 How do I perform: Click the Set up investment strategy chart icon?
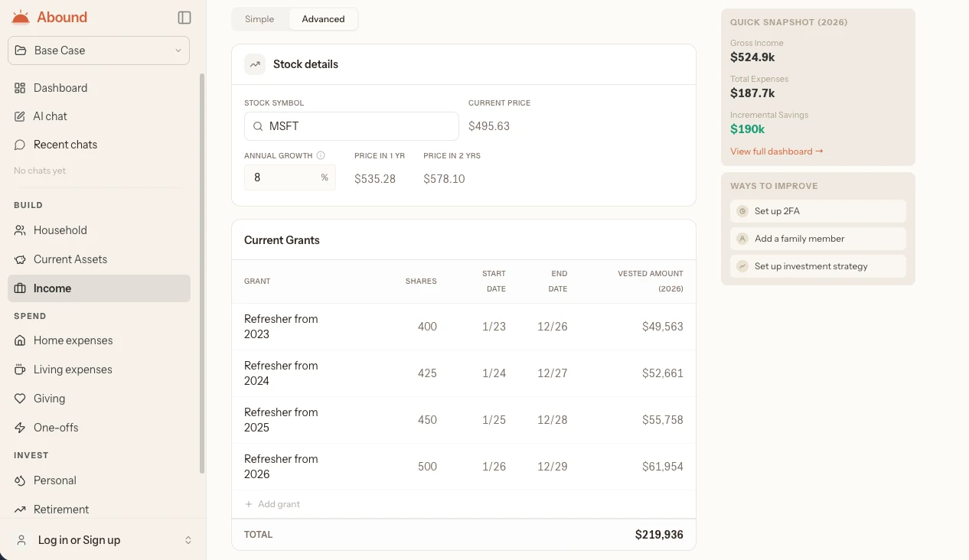click(742, 266)
